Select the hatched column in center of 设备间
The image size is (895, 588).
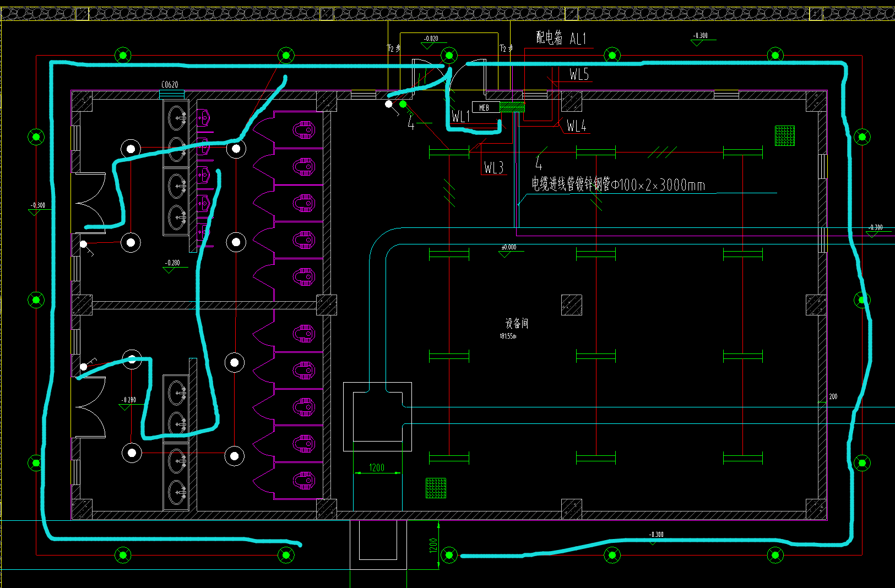572,305
